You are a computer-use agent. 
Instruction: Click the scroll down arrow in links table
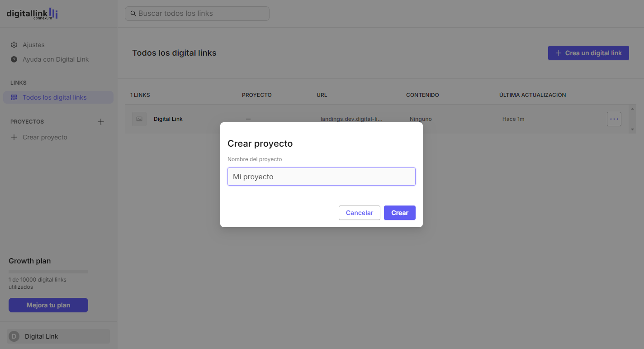pos(632,129)
